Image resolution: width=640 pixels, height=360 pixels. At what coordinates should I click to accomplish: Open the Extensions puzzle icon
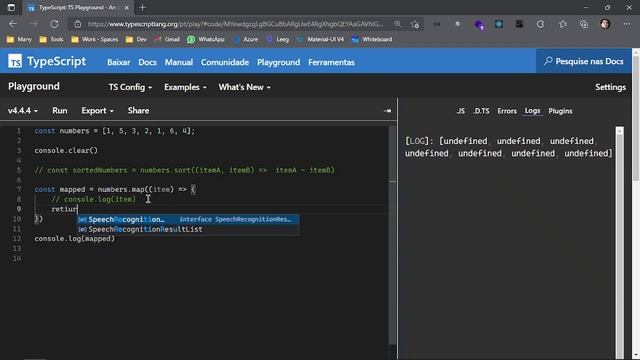(540, 24)
